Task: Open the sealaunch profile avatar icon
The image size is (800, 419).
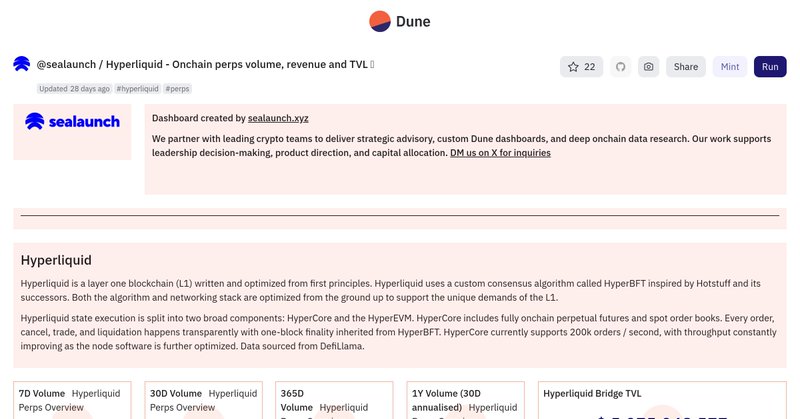Action: 21,64
